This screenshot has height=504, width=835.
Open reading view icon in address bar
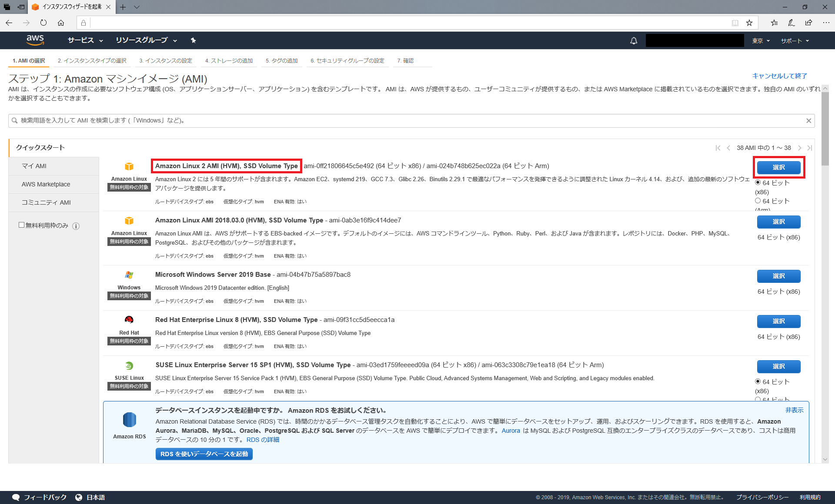[x=735, y=23]
